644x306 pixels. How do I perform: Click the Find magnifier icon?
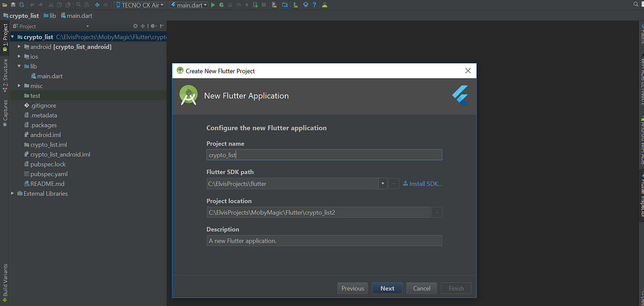78,5
